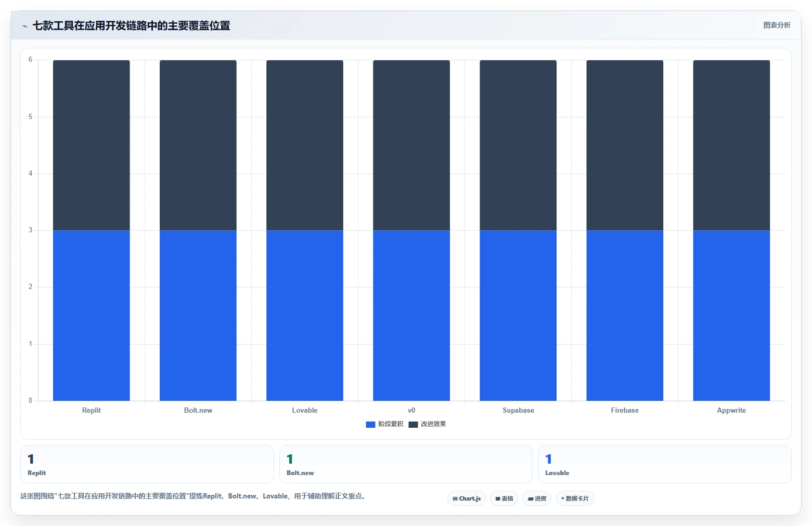Click the dark Supabase bar segment
Viewport: 812px width, 526px height.
[x=518, y=145]
